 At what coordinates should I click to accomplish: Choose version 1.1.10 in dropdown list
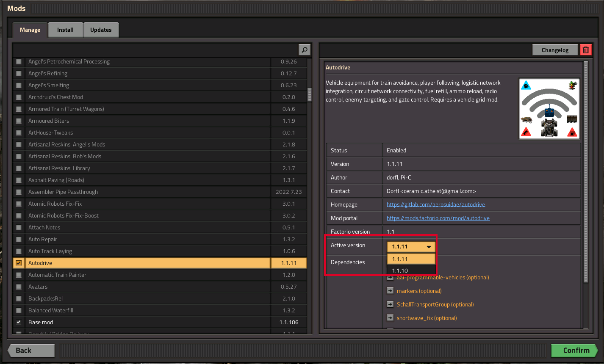[x=411, y=270]
